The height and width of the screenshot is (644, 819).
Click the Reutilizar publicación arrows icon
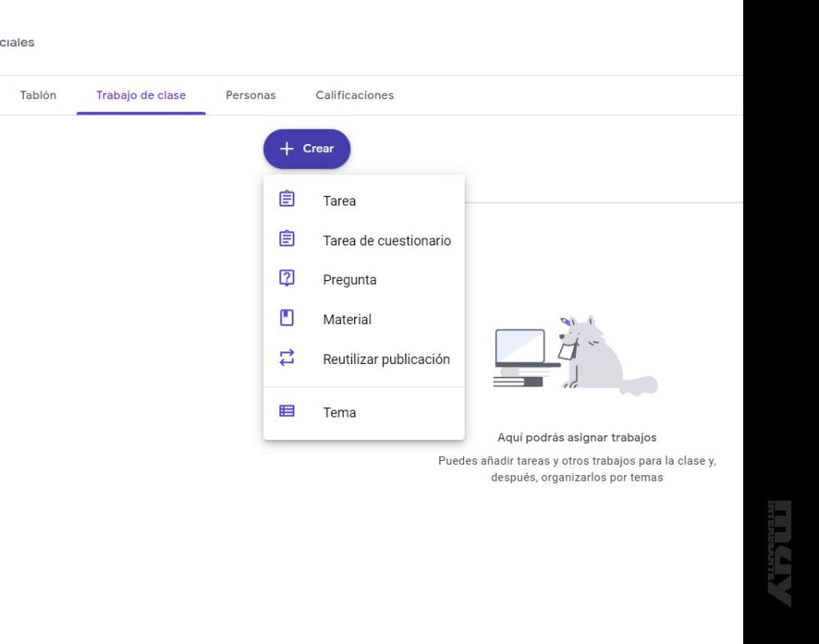(x=286, y=358)
